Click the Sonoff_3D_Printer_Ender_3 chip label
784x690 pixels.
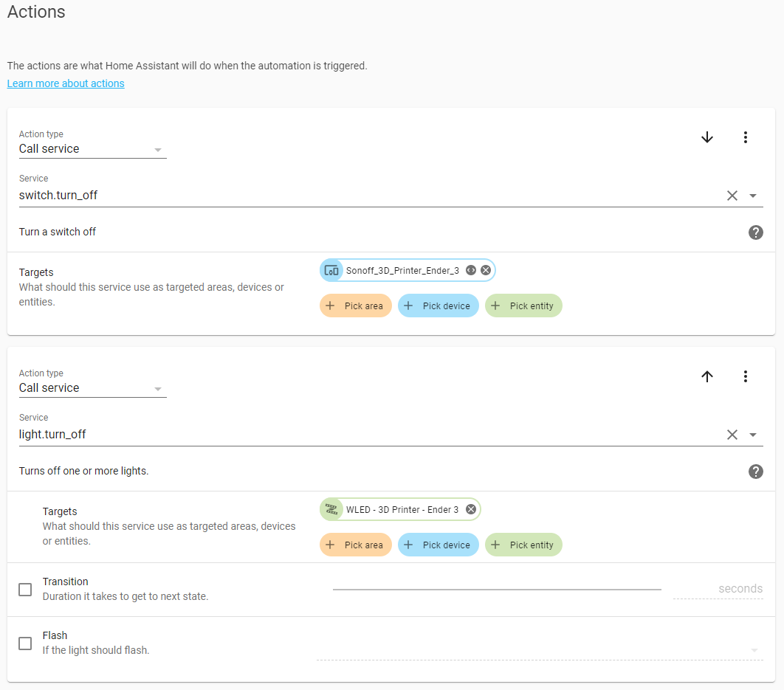[x=402, y=271]
